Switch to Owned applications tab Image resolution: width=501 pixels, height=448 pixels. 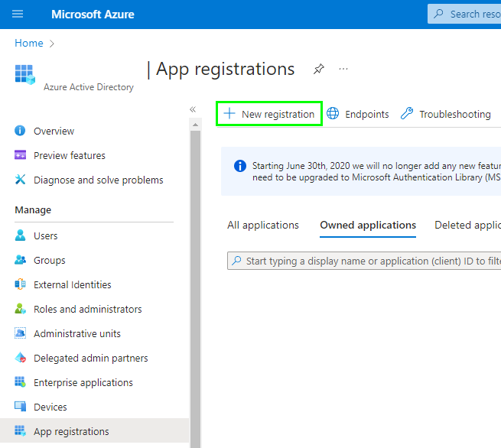pos(368,225)
